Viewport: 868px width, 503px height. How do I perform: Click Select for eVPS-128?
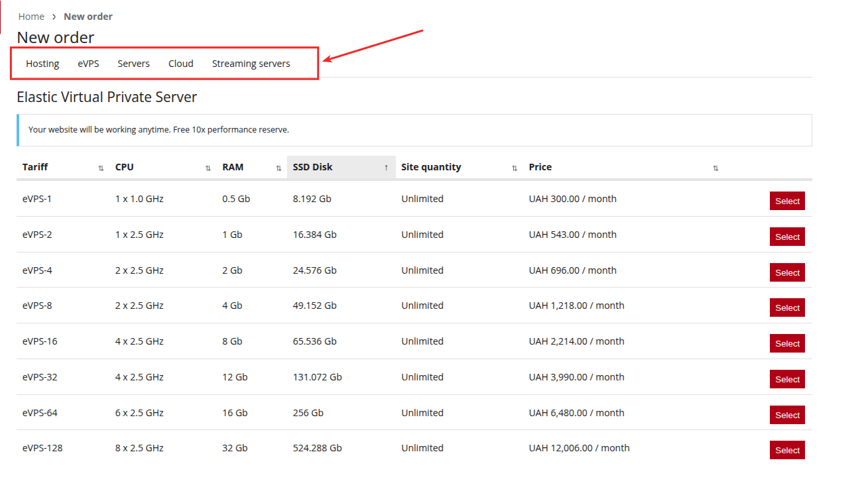(x=787, y=450)
